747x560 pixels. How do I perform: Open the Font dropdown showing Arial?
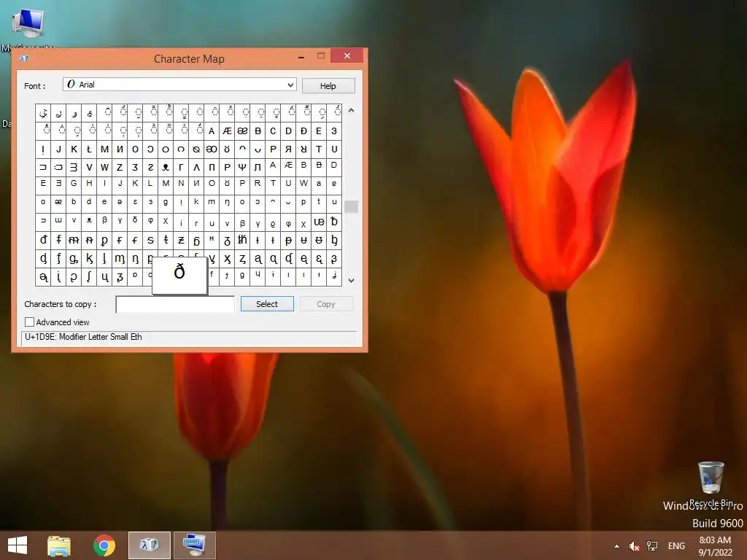(179, 85)
